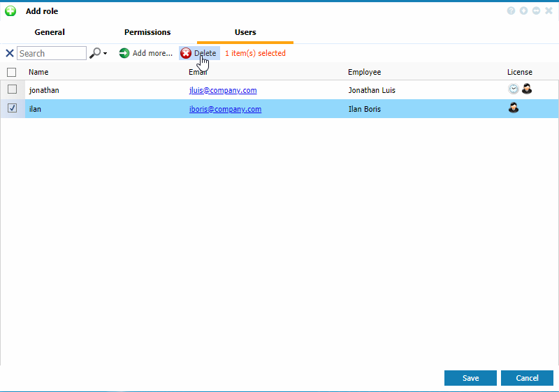Click the clear search X icon
This screenshot has width=559, height=392.
tap(10, 53)
